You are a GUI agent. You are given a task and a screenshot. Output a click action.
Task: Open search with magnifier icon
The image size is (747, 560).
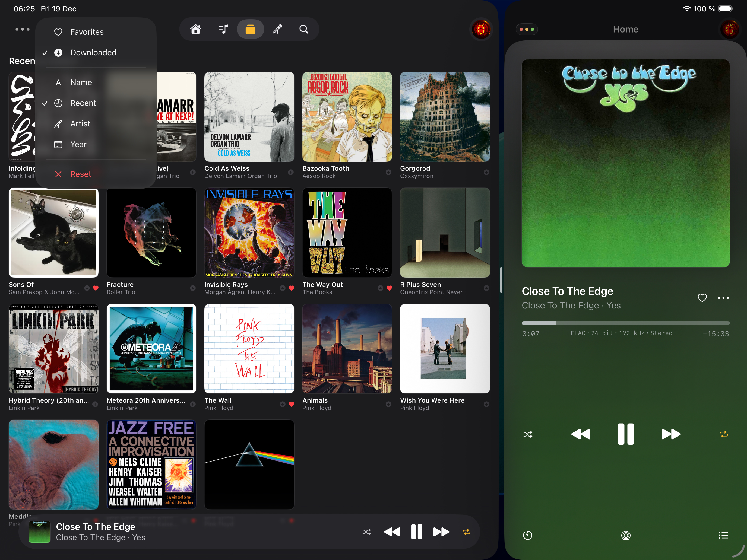click(x=304, y=29)
